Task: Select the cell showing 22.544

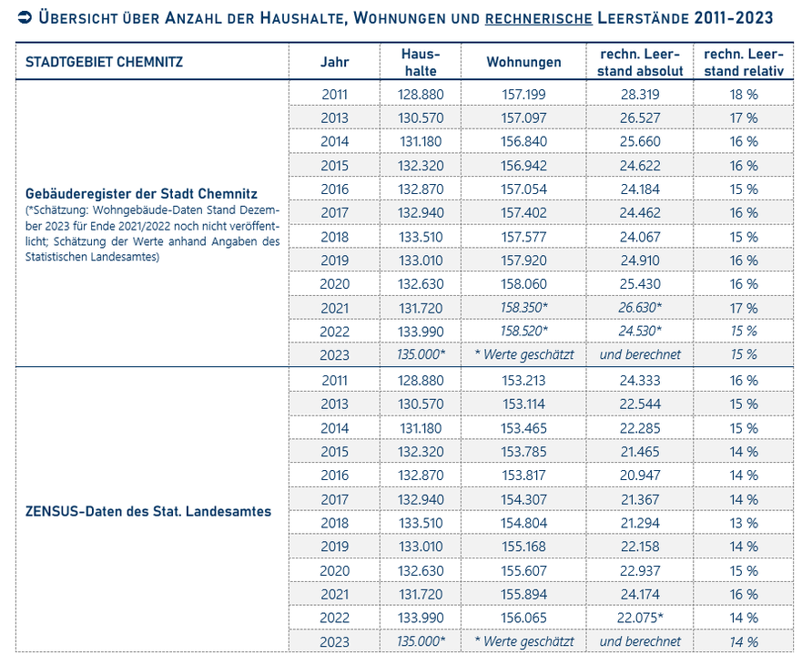Action: pos(640,404)
